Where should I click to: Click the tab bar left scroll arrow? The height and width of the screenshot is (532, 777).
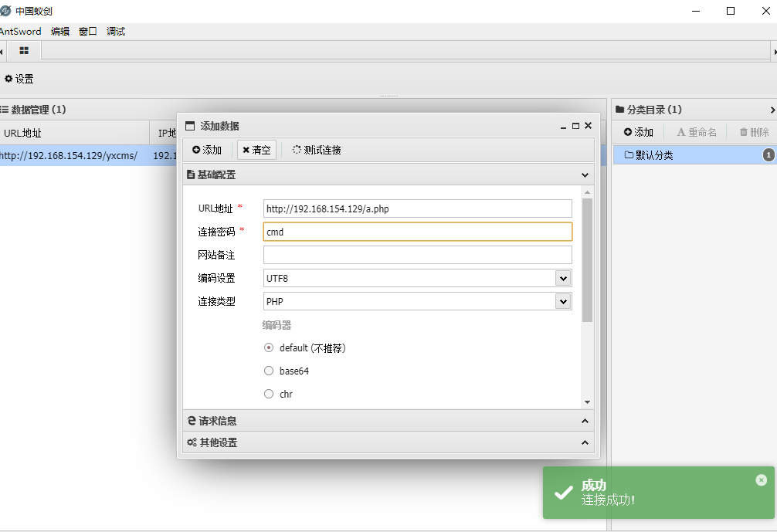pyautogui.click(x=2, y=52)
